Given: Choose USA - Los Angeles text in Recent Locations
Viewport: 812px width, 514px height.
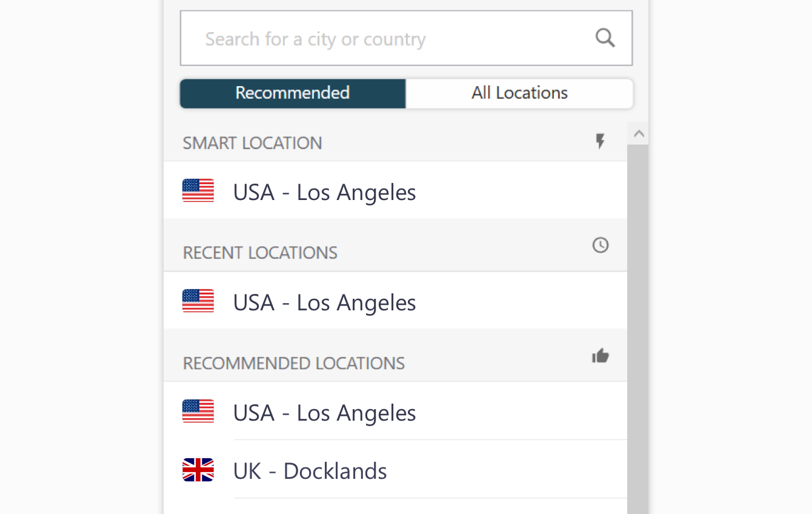Looking at the screenshot, I should (324, 303).
